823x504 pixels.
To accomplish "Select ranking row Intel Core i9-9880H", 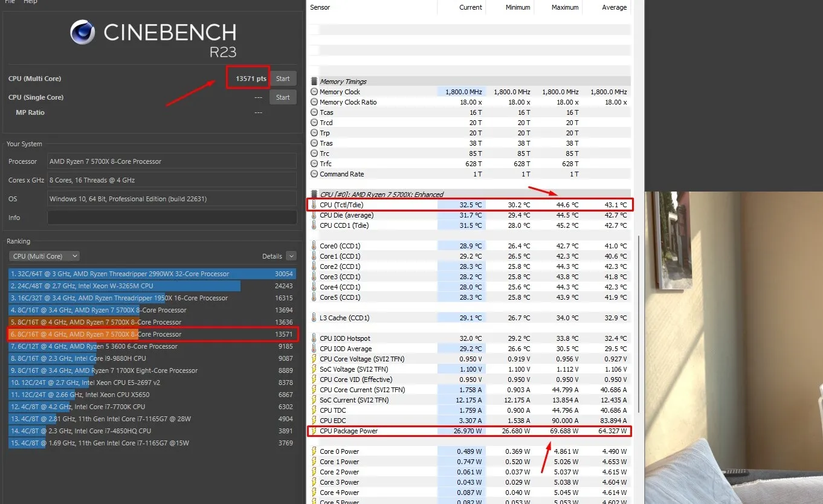I will click(x=152, y=358).
